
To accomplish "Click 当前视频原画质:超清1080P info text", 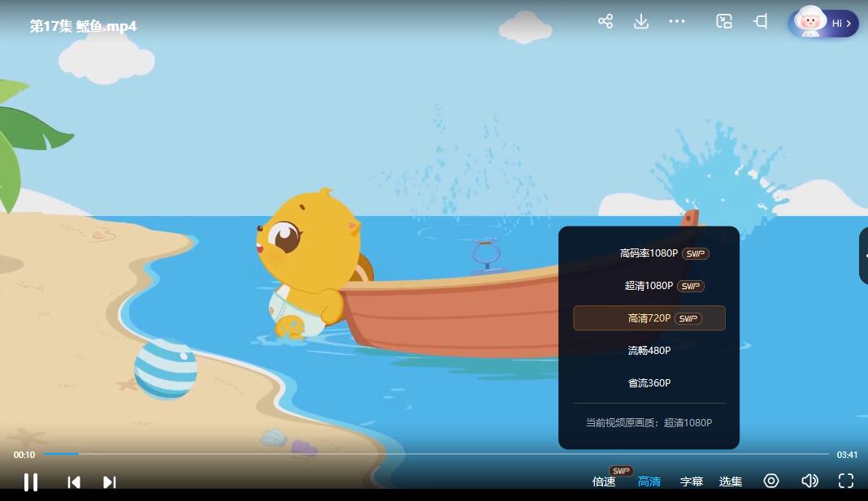I will [x=649, y=422].
